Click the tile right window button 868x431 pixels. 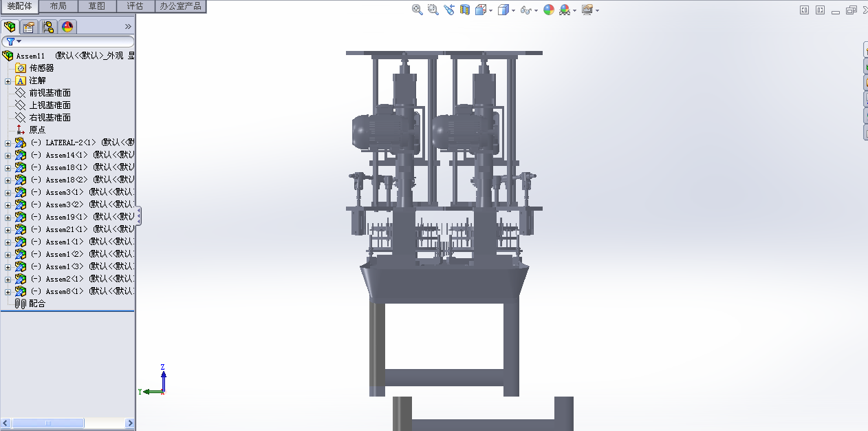(820, 10)
